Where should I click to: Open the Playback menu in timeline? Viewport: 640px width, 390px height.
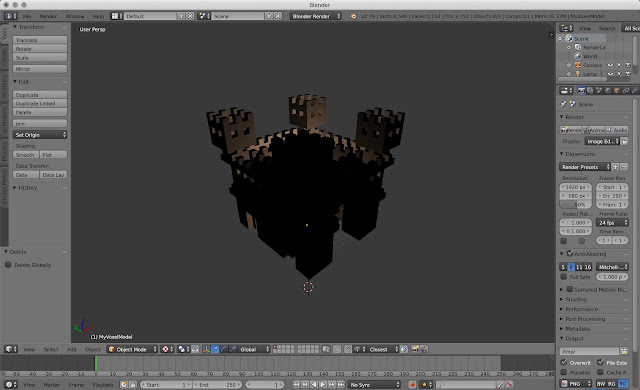tap(103, 385)
